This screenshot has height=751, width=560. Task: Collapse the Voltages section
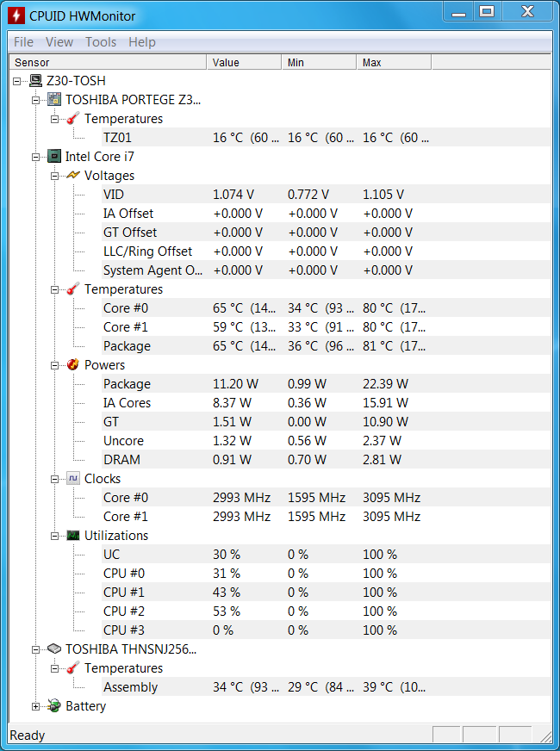pyautogui.click(x=54, y=176)
